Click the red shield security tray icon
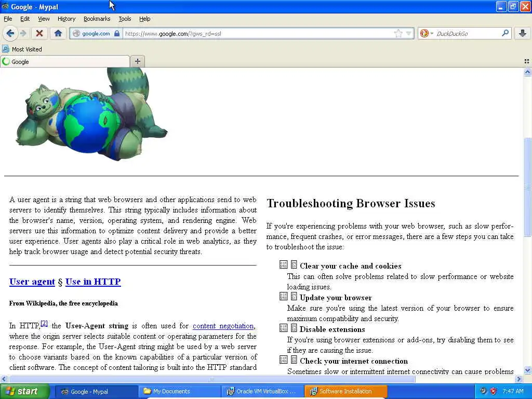 pyautogui.click(x=494, y=391)
